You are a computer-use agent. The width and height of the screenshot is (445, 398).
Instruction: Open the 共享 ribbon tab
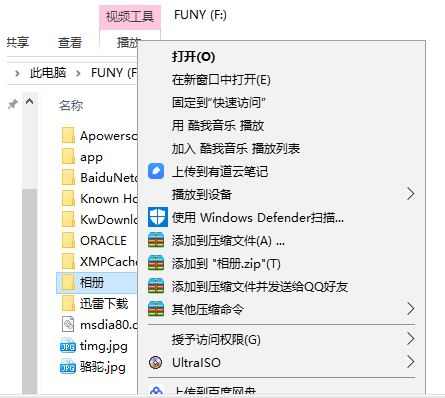tap(18, 42)
